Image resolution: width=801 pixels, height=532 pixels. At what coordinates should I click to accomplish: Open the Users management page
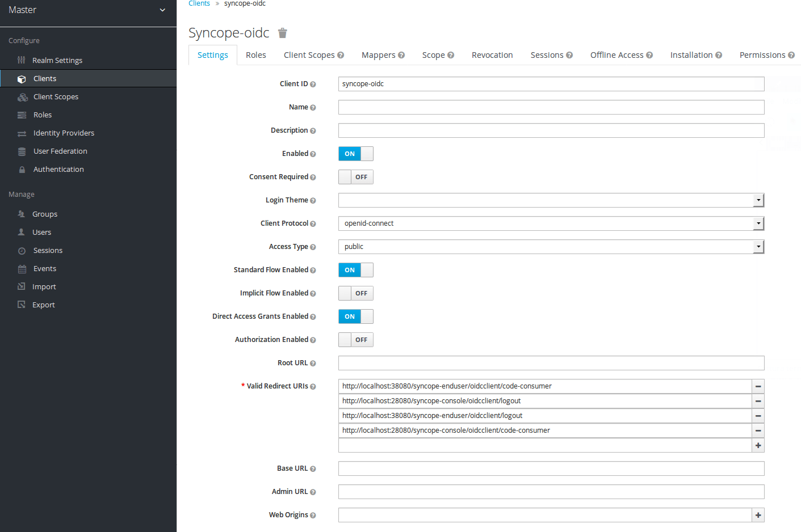[41, 232]
